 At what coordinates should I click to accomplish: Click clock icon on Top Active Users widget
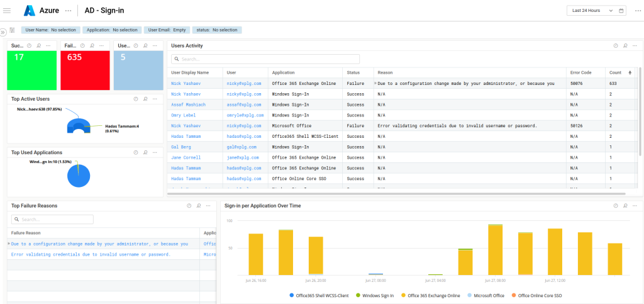(136, 99)
